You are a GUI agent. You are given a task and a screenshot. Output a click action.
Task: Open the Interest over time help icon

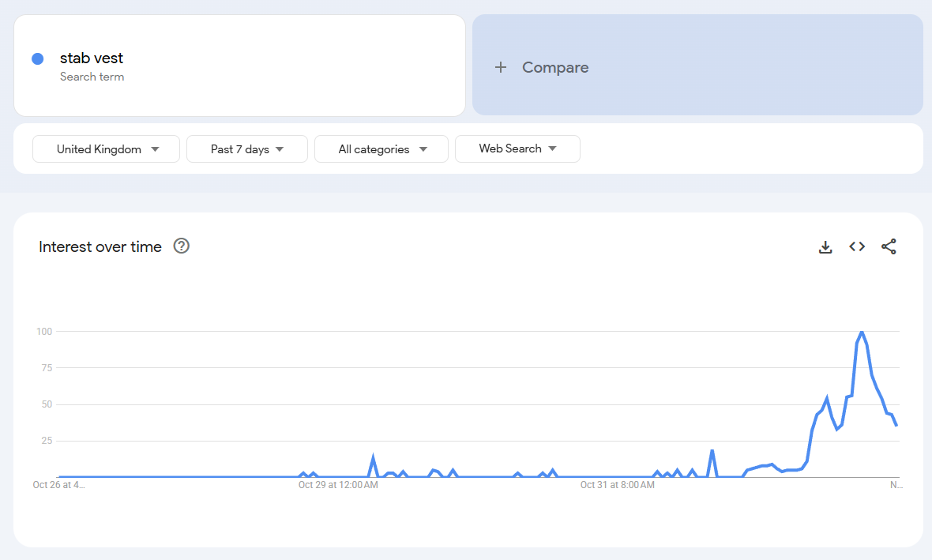pos(182,246)
